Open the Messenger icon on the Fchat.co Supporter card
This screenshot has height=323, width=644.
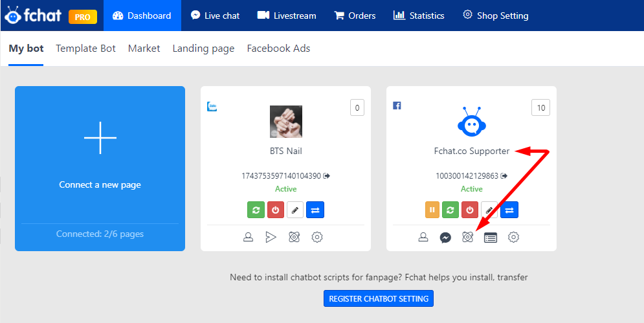click(445, 238)
